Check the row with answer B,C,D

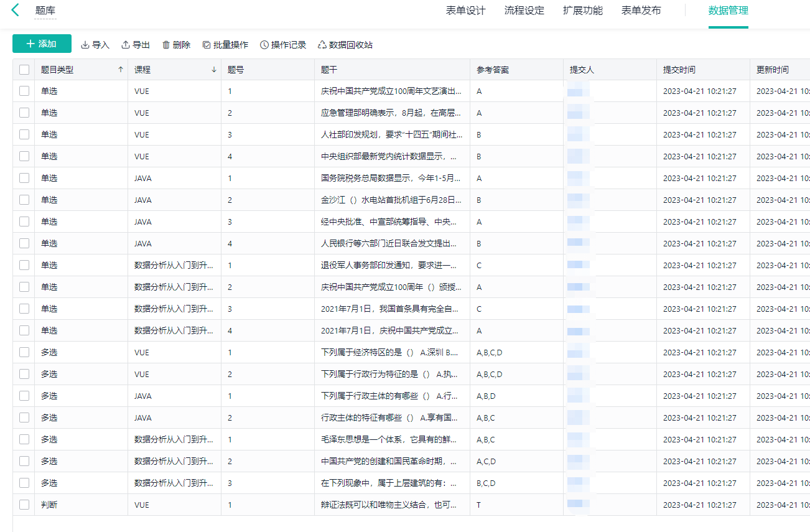click(24, 483)
